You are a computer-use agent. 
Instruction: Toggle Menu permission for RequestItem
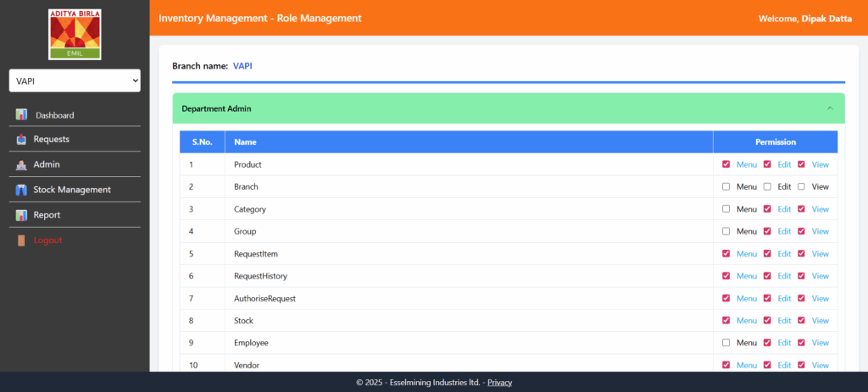point(726,253)
